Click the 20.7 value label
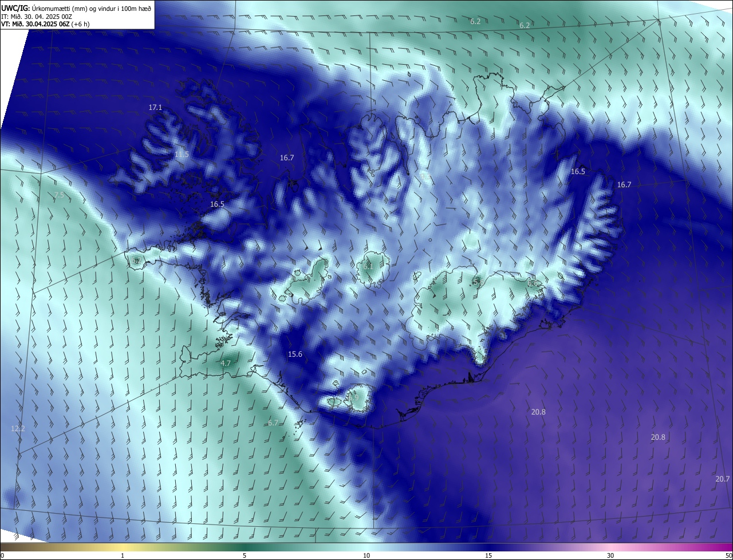The width and height of the screenshot is (733, 560). (723, 479)
